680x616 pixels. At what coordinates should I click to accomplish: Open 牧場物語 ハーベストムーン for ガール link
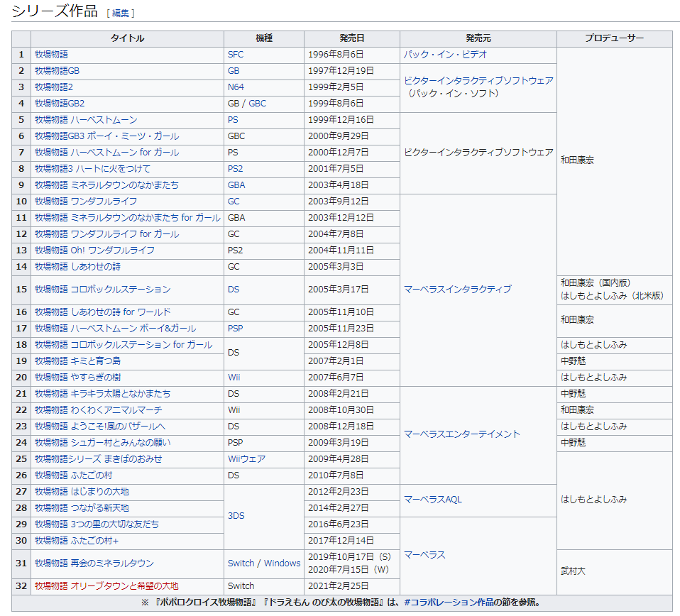(106, 153)
